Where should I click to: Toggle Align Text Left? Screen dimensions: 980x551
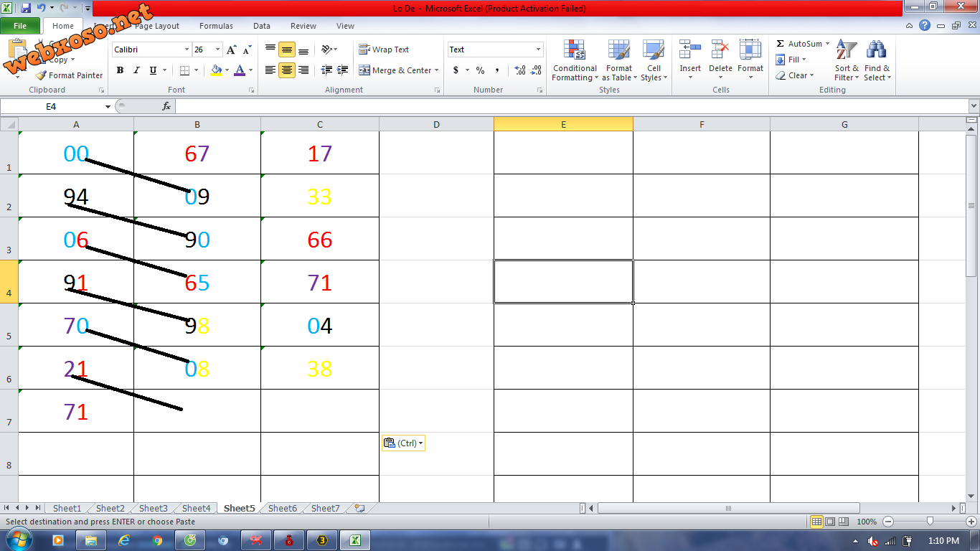[x=270, y=70]
